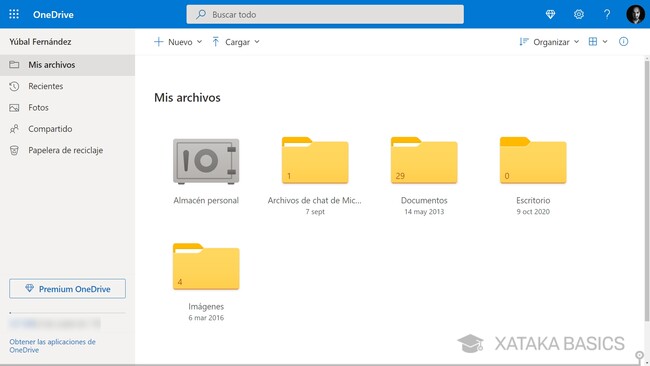Click the 6 mar 2016 date text
Viewport: 650px width, 366px height.
pos(206,318)
